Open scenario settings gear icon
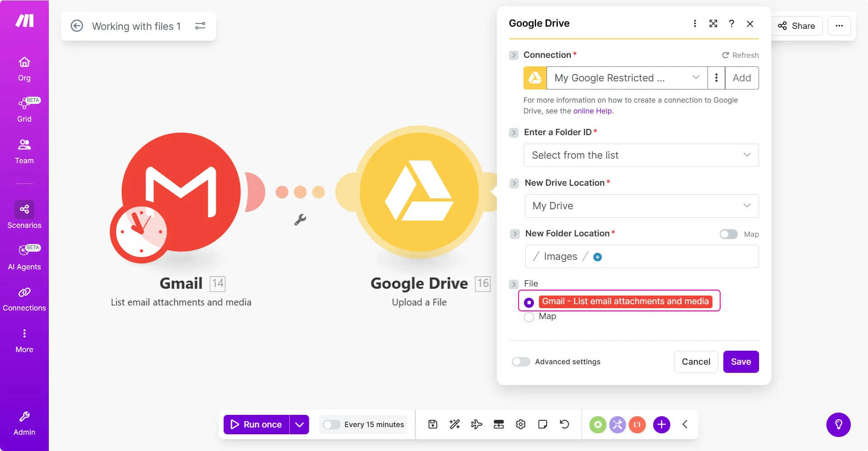 pyautogui.click(x=521, y=424)
